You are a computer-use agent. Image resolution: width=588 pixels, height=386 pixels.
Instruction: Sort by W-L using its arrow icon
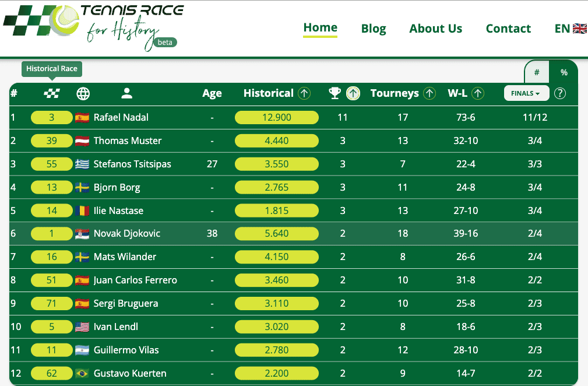pos(478,93)
